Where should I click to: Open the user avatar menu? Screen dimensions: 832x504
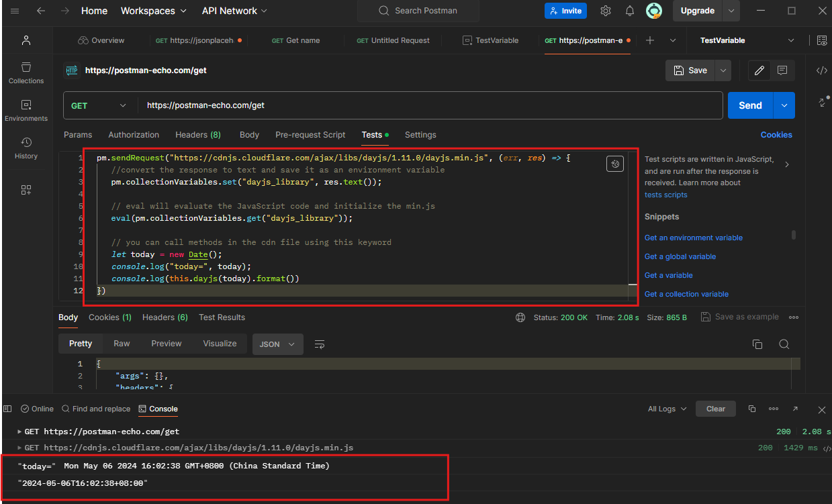coord(654,11)
